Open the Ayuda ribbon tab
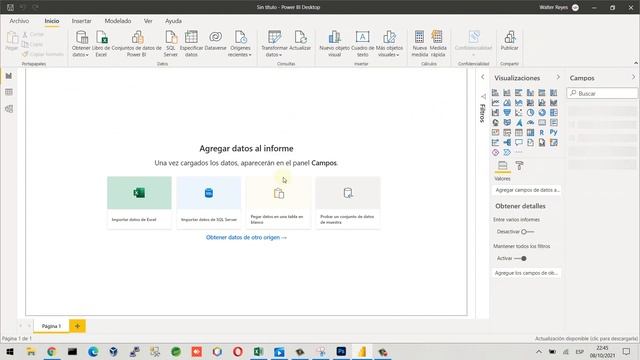Image resolution: width=640 pixels, height=360 pixels. click(x=173, y=21)
